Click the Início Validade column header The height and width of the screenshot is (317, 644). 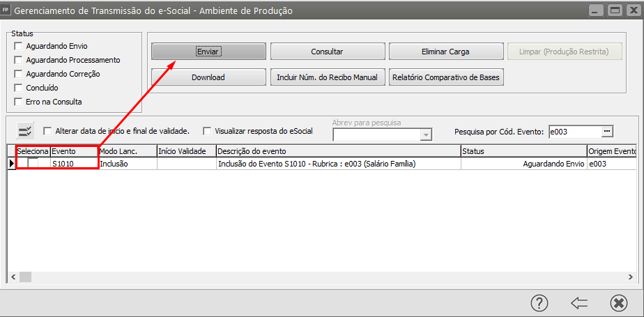pos(187,151)
